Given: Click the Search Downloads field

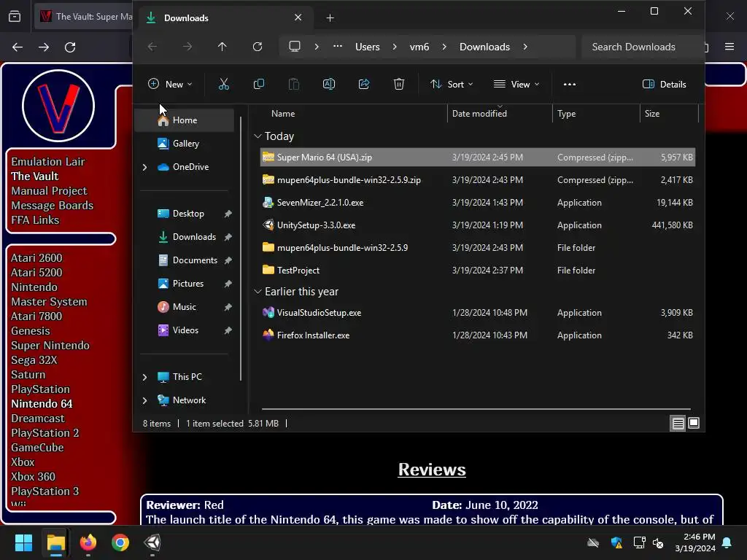Looking at the screenshot, I should coord(642,47).
